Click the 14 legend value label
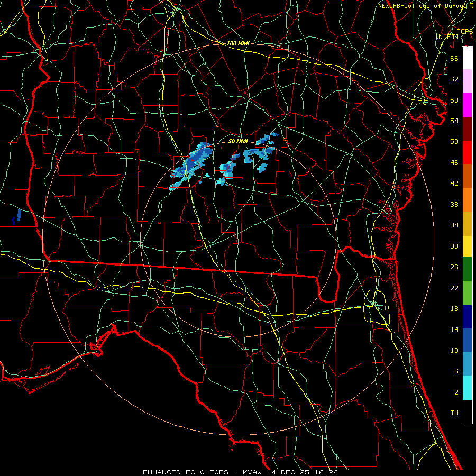 coord(454,329)
